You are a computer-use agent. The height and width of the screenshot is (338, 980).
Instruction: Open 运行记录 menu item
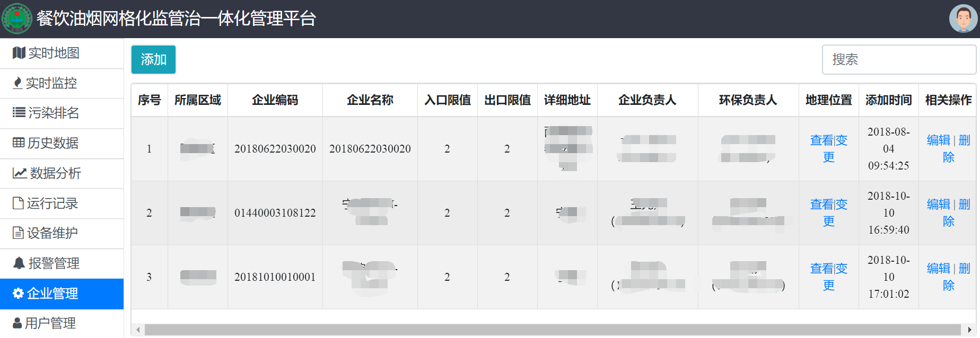click(x=52, y=203)
